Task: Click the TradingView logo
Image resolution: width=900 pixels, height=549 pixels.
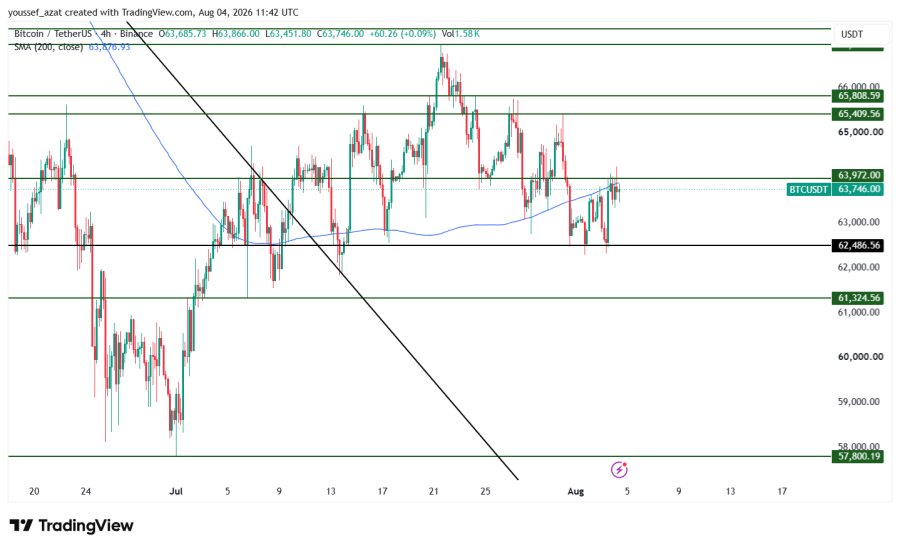Action: 71,525
